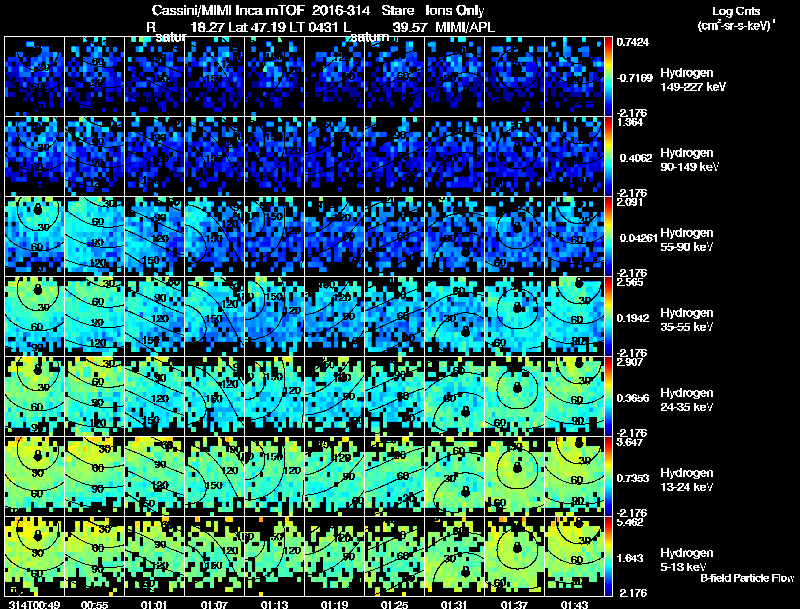Click the colorbar midpoint value '-0.7169'
The width and height of the screenshot is (800, 609).
coord(635,78)
